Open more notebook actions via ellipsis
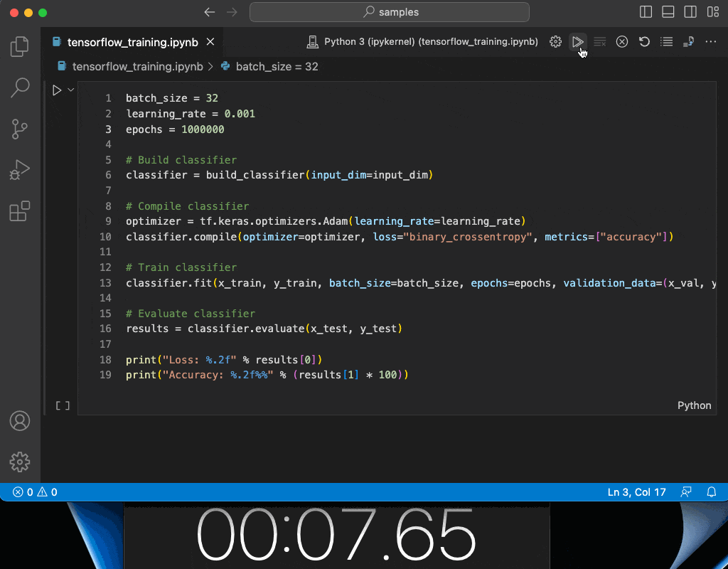The image size is (728, 569). coord(711,41)
